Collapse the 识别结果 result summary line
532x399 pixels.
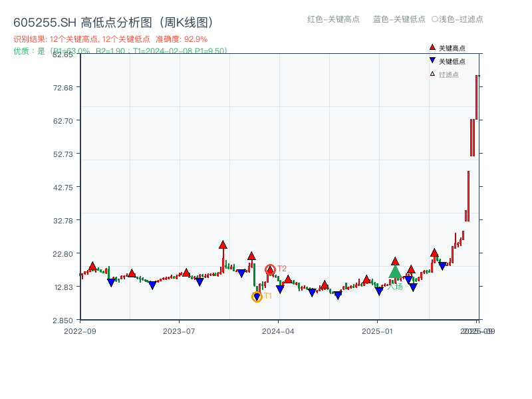tap(27, 39)
